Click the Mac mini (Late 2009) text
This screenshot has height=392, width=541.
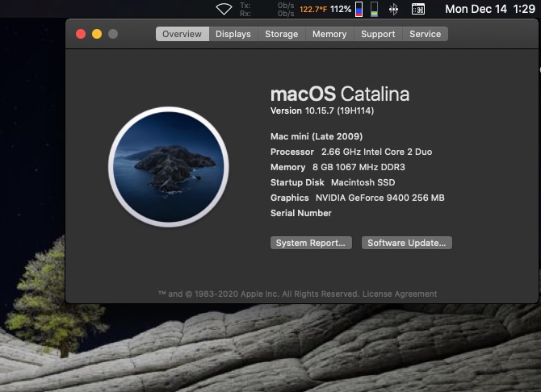(317, 136)
